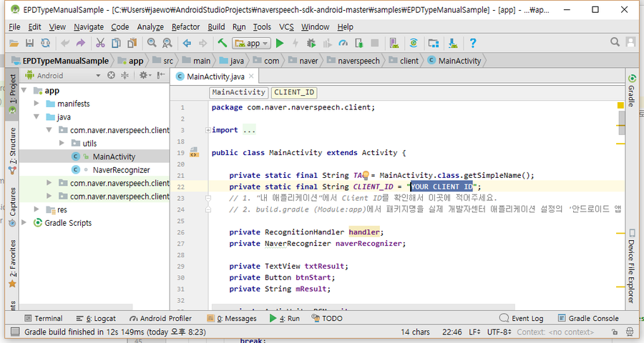Open the Refactor menu
The height and width of the screenshot is (343, 644).
185,26
